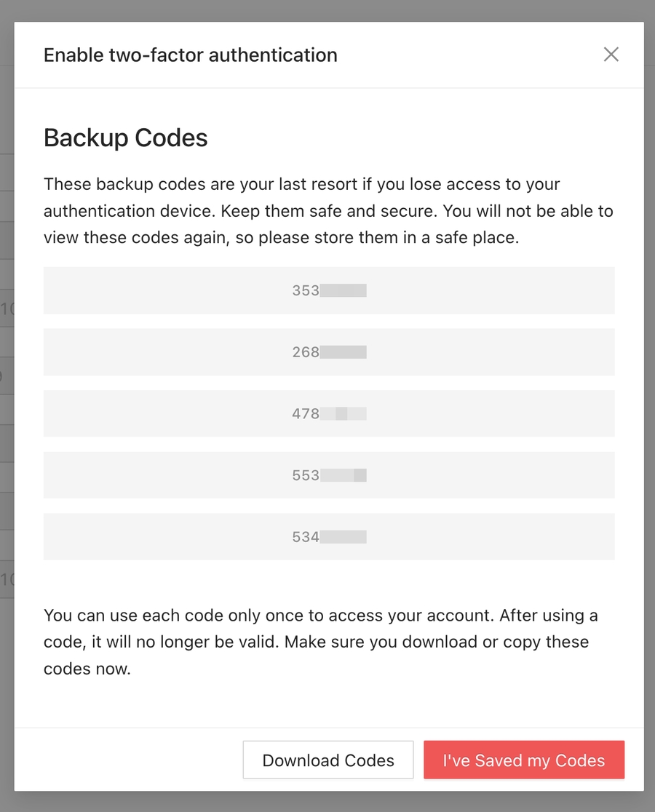Click the dimmed background right of the dialog
Image resolution: width=655 pixels, height=812 pixels.
pos(649,437)
